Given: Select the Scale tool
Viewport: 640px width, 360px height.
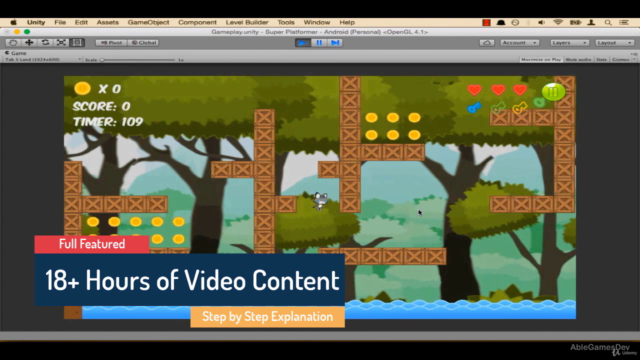Looking at the screenshot, I should point(61,42).
